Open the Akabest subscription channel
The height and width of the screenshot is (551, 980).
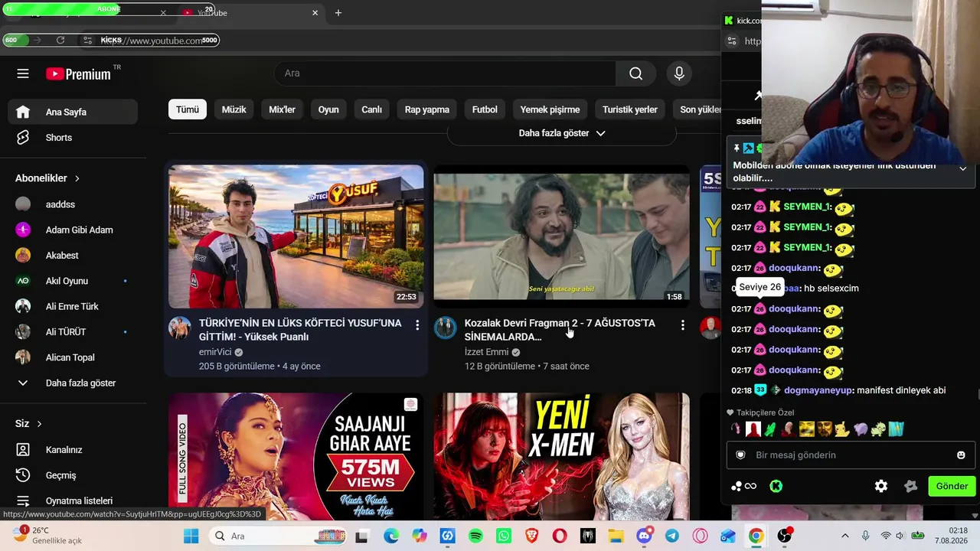tap(73, 256)
